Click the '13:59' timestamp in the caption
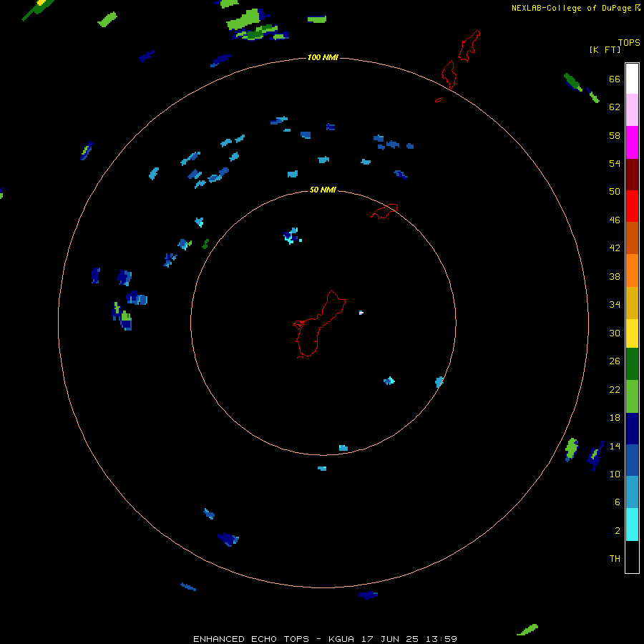Image resolution: width=644 pixels, height=644 pixels. pos(441,639)
